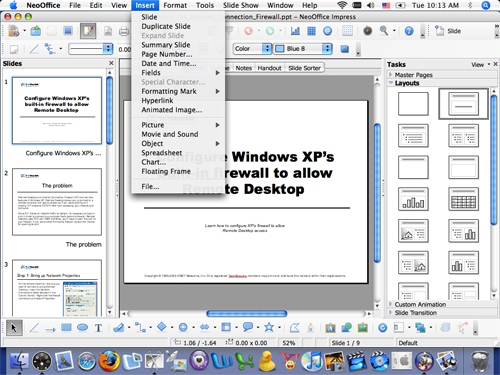Expand the Fields submenu
Viewport: 500px width, 375px height.
[x=178, y=73]
